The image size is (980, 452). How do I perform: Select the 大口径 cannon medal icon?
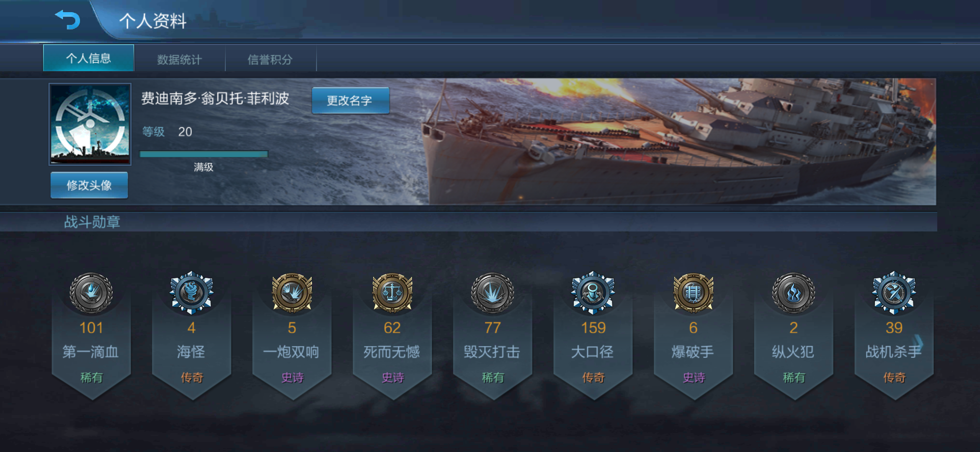[x=593, y=293]
